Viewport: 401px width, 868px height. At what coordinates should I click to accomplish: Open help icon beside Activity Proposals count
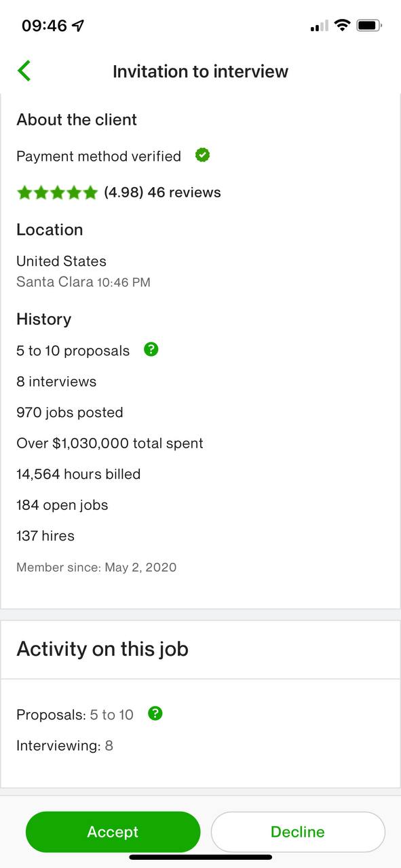tap(155, 713)
